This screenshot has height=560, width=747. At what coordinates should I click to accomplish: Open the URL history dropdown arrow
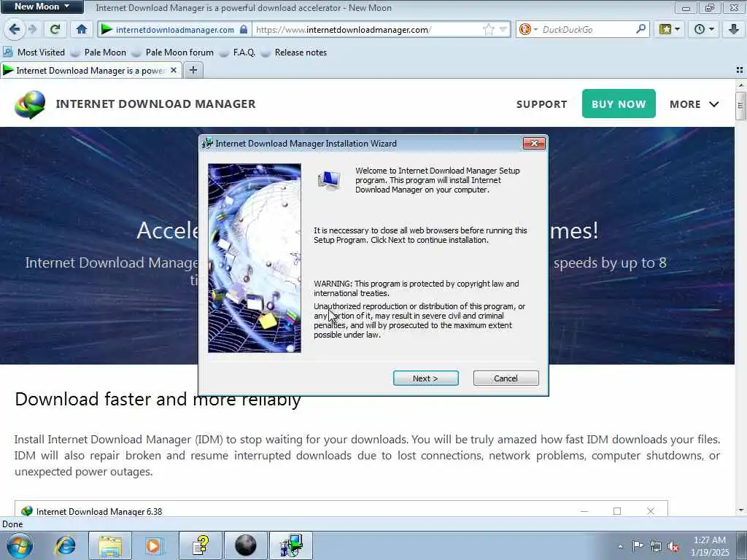503,29
